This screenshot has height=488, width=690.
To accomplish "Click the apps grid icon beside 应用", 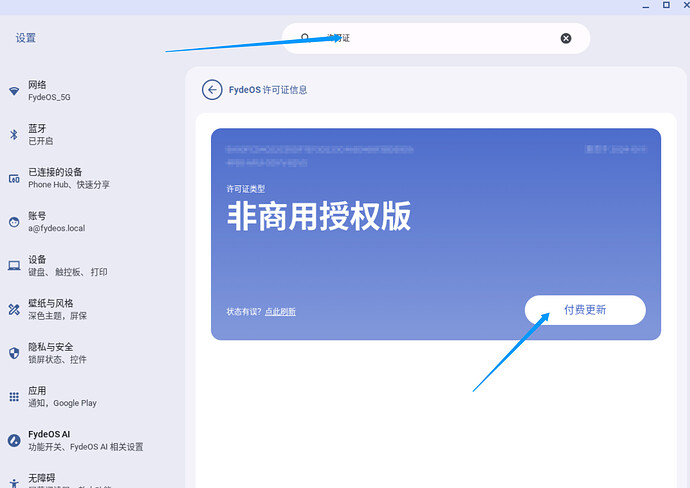I will click(14, 397).
